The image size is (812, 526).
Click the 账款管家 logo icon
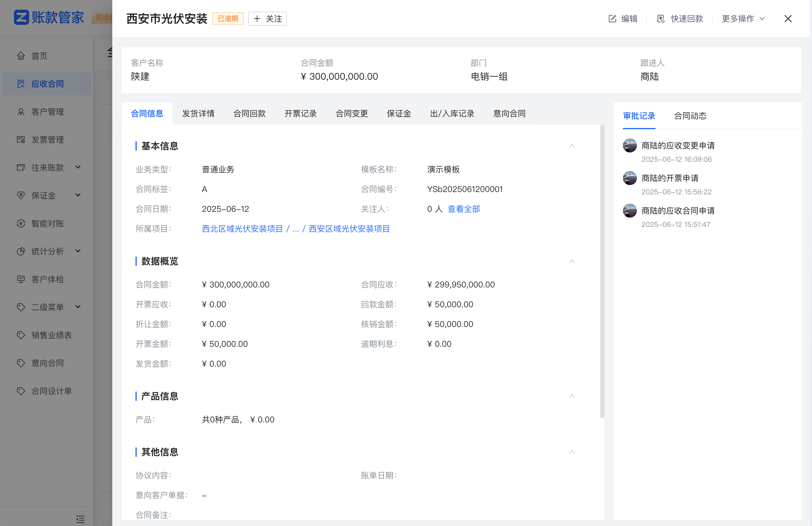click(21, 17)
